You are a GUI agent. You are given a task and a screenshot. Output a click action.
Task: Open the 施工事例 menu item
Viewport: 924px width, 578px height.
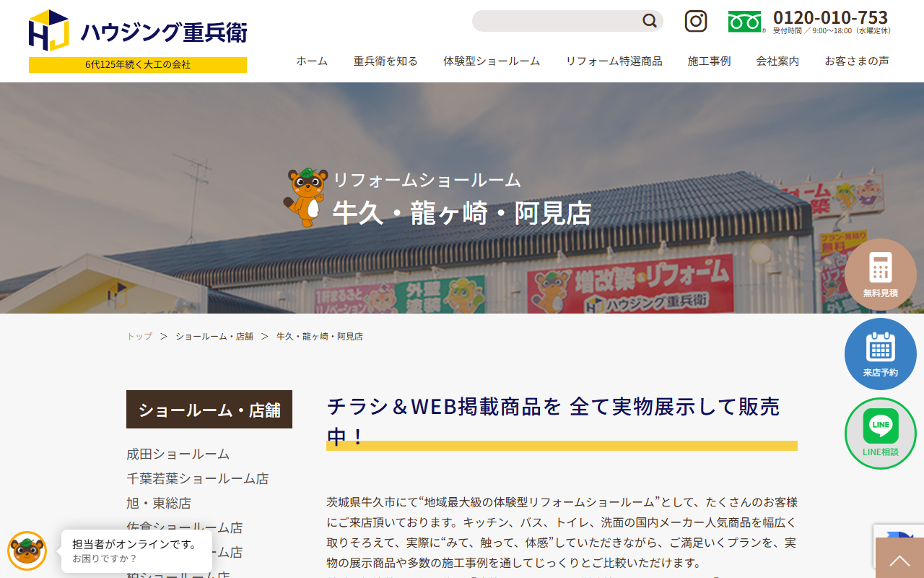click(x=710, y=61)
